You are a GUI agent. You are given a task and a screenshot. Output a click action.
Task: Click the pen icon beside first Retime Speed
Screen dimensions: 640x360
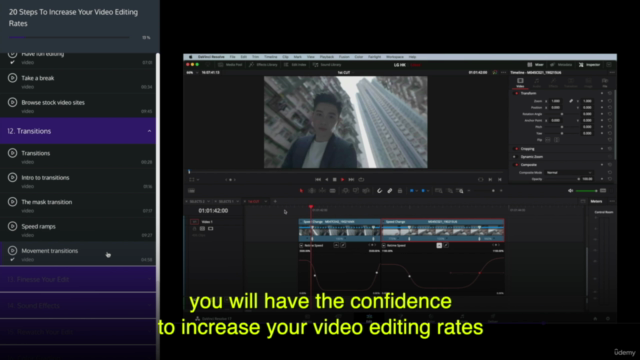(343, 245)
